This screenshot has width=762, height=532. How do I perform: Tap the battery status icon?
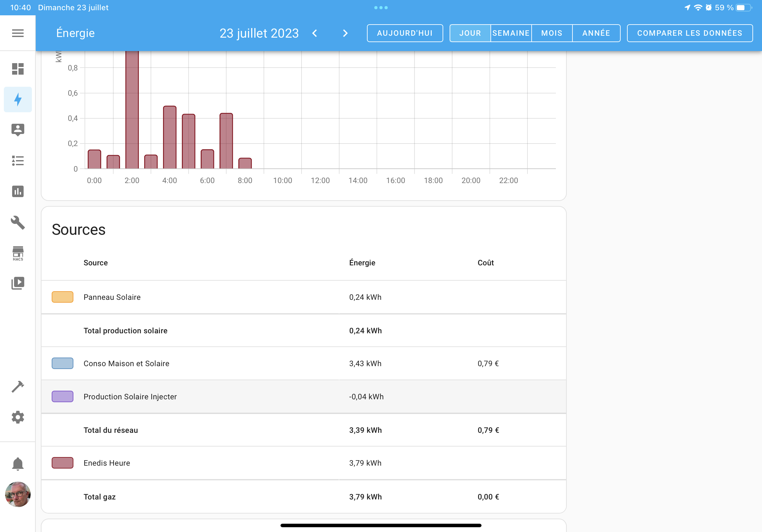click(744, 7)
